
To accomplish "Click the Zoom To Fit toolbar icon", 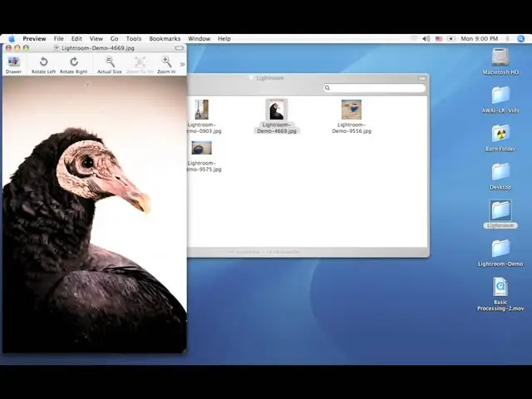I will pyautogui.click(x=140, y=62).
